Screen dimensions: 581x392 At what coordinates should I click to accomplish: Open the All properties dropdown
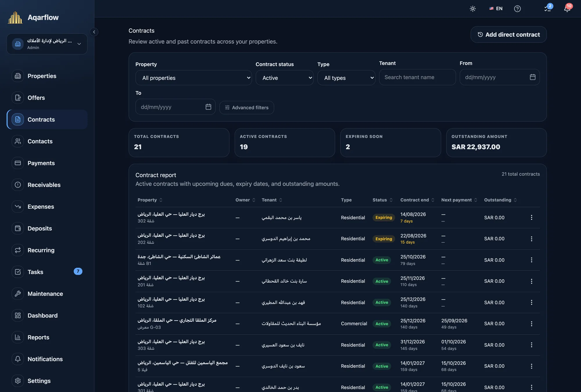[x=193, y=78]
